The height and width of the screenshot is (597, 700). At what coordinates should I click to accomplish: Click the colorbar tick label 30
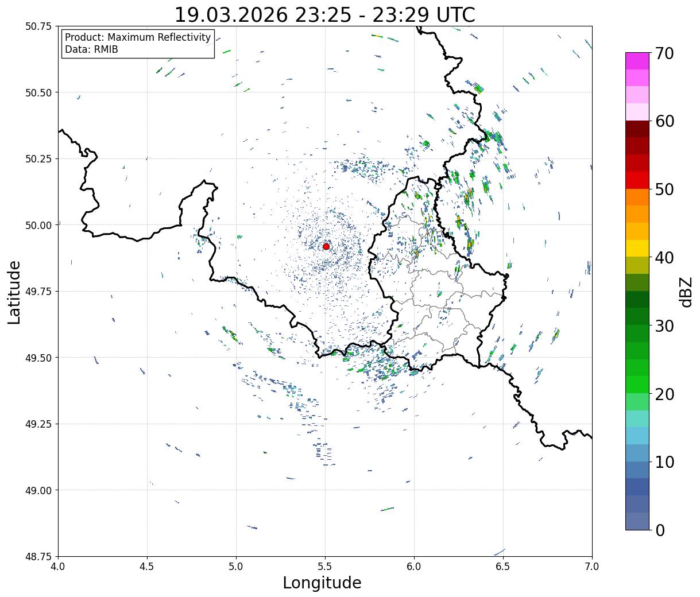664,326
